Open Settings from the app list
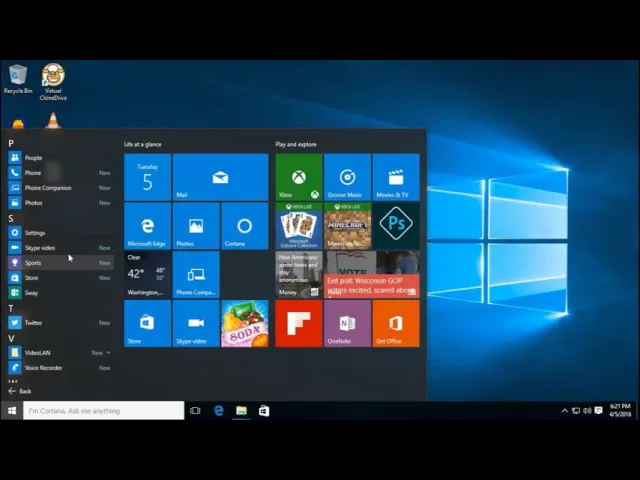640x480 pixels. tap(60, 233)
